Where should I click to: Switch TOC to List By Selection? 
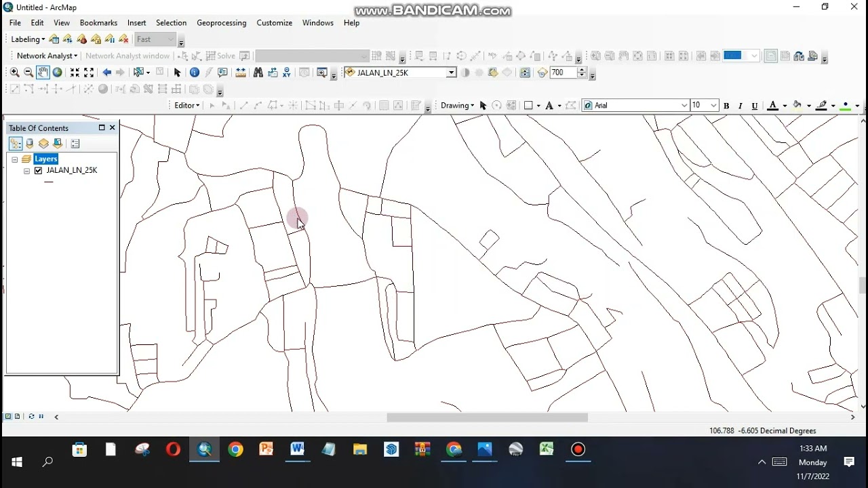[x=58, y=144]
